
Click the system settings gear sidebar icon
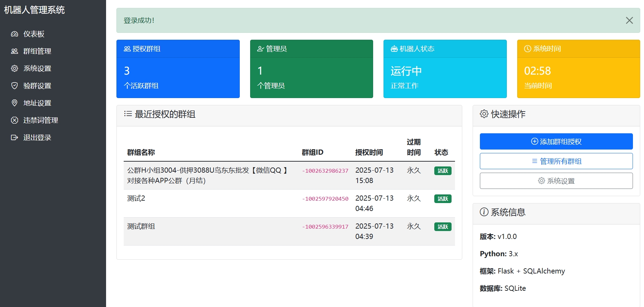click(x=15, y=68)
